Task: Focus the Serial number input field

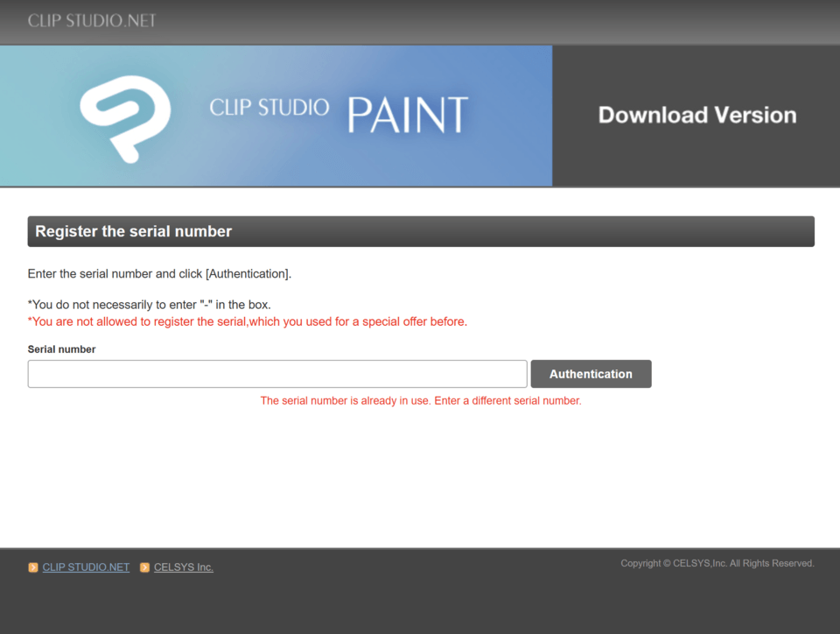Action: 277,374
